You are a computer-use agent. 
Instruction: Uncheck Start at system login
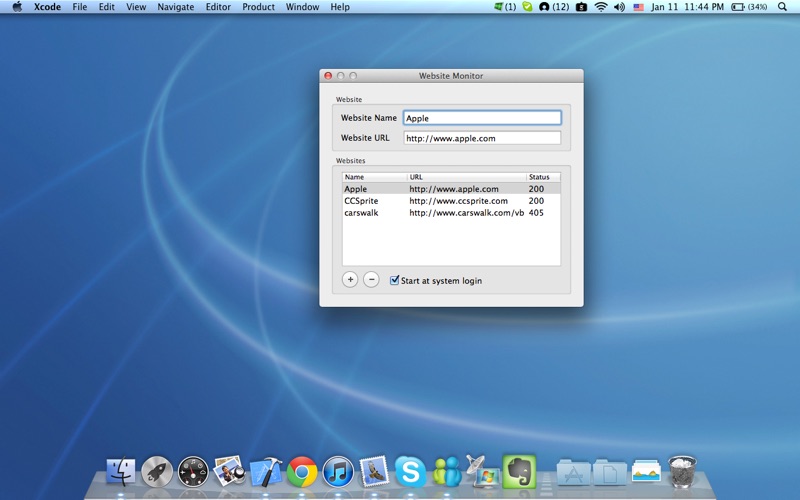[x=395, y=281]
